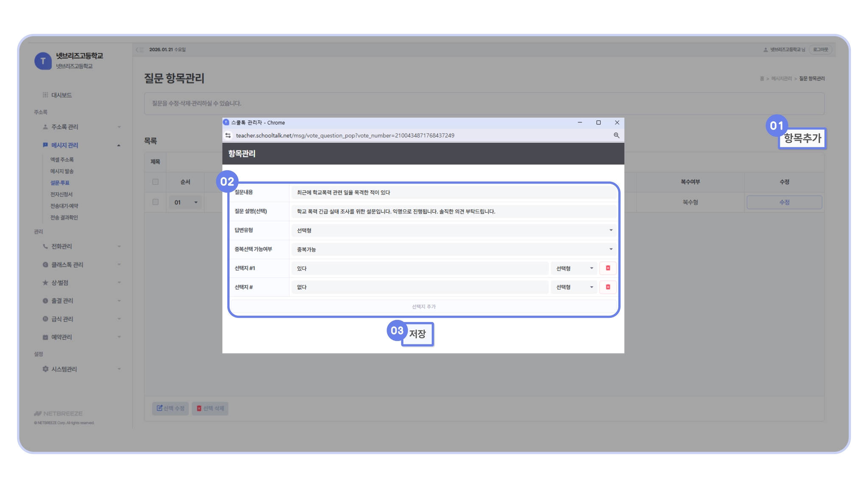
Task: Go to 전송 결과확인 submenu item
Action: (64, 217)
